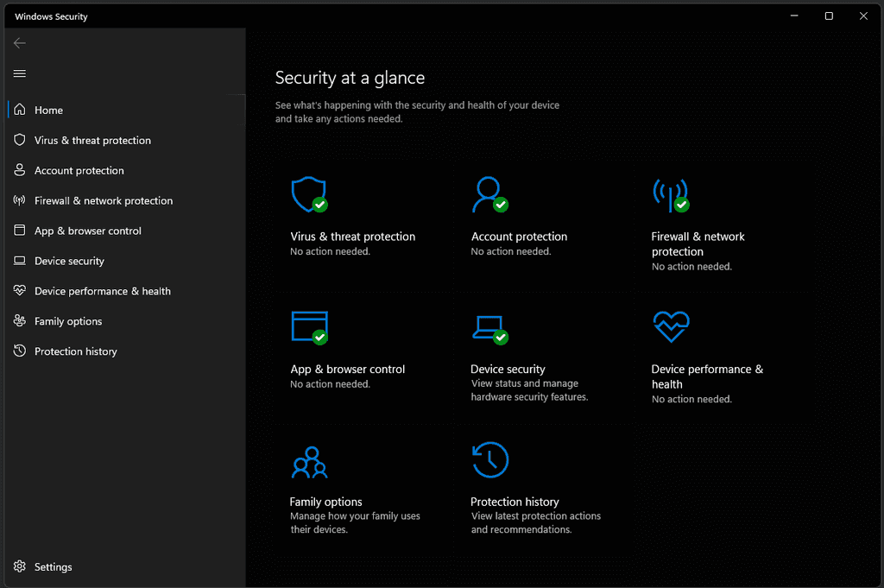The image size is (884, 588).
Task: Click the back arrow at top left
Action: (x=19, y=42)
